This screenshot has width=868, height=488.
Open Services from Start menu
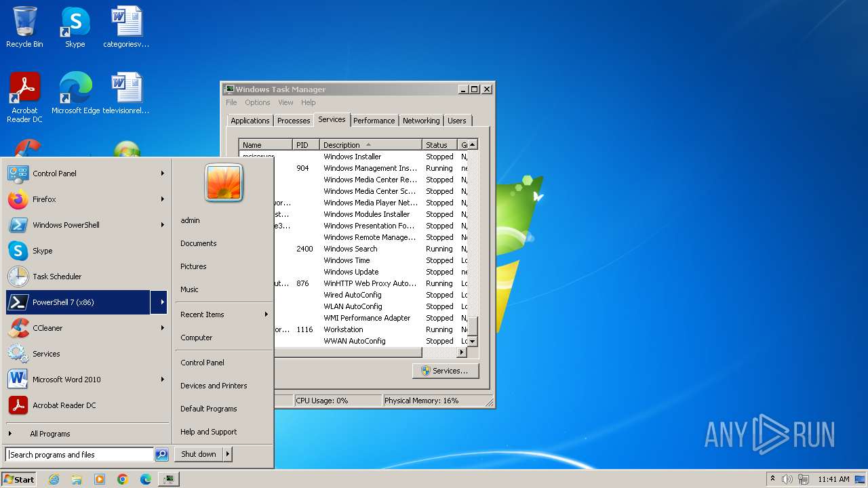pos(87,354)
